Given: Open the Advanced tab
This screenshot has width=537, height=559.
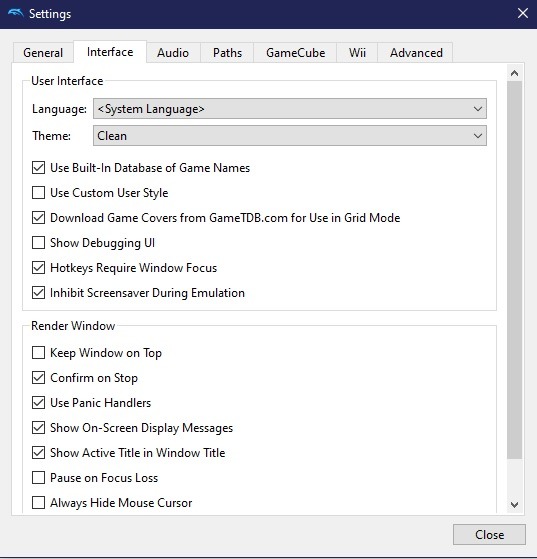Looking at the screenshot, I should 416,53.
